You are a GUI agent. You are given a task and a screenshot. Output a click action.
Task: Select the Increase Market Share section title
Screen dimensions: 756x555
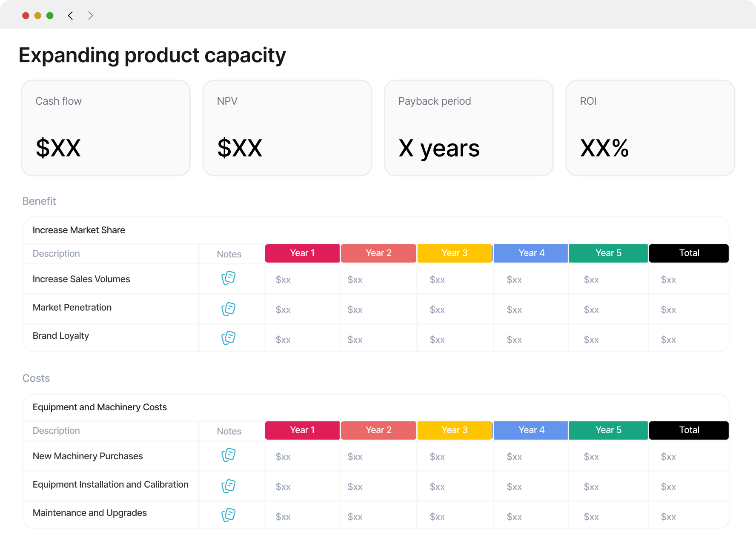coord(79,230)
